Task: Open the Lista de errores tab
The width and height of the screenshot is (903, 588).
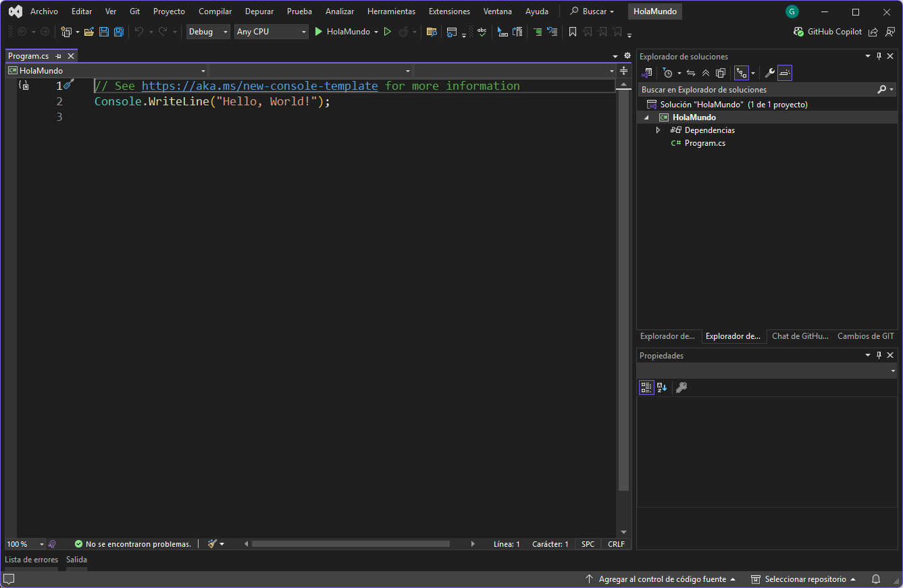Action: 31,560
